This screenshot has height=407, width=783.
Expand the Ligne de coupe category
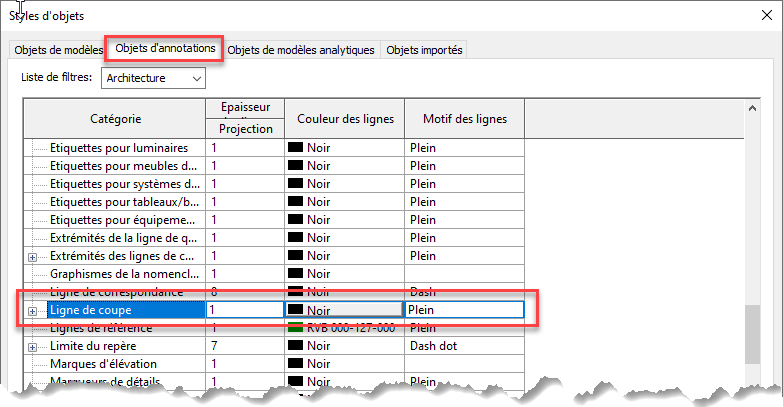[x=32, y=311]
